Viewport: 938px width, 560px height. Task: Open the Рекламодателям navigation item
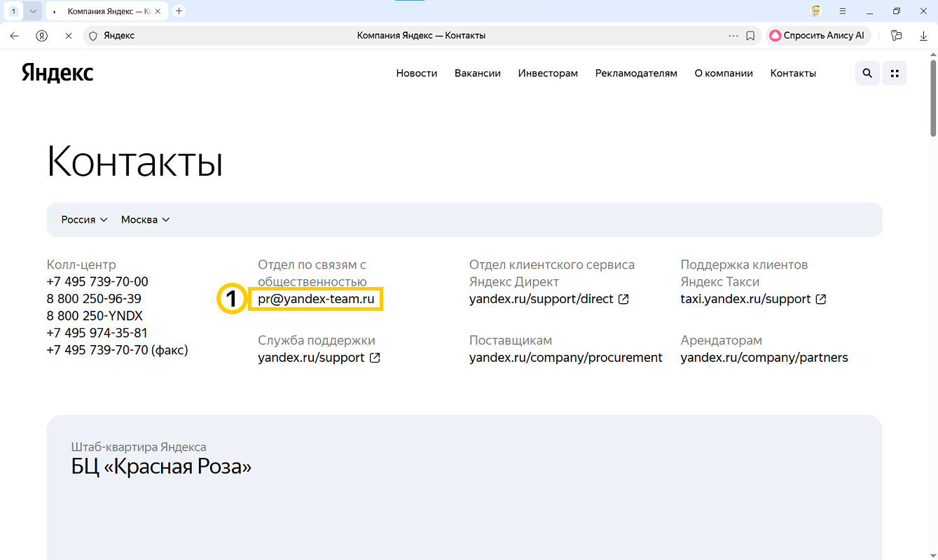[636, 73]
